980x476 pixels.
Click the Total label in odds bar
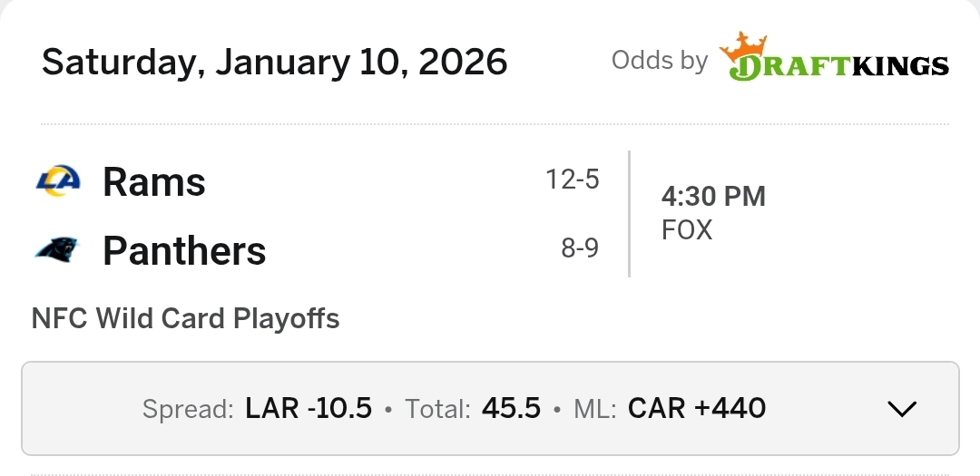tap(437, 410)
